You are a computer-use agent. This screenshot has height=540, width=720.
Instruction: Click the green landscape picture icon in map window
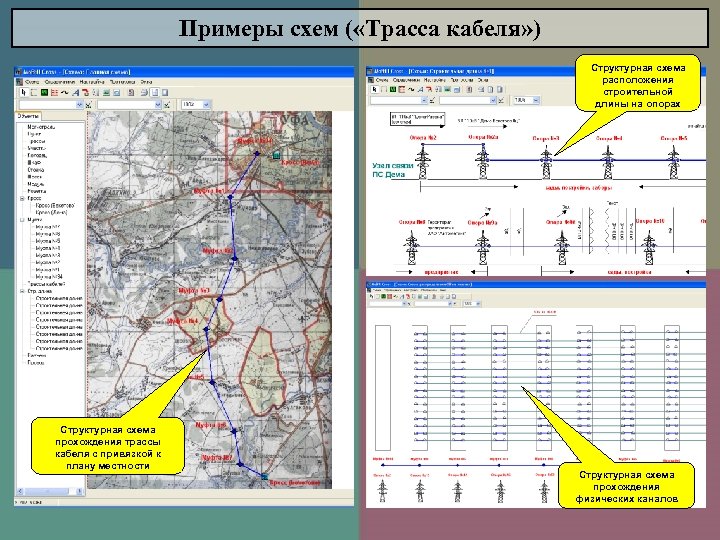pos(106,93)
